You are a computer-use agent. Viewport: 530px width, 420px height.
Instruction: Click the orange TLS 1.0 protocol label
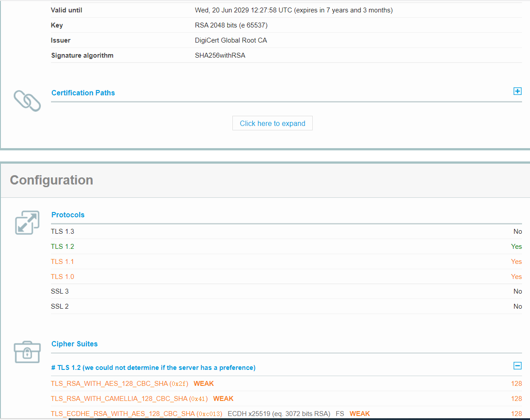62,276
